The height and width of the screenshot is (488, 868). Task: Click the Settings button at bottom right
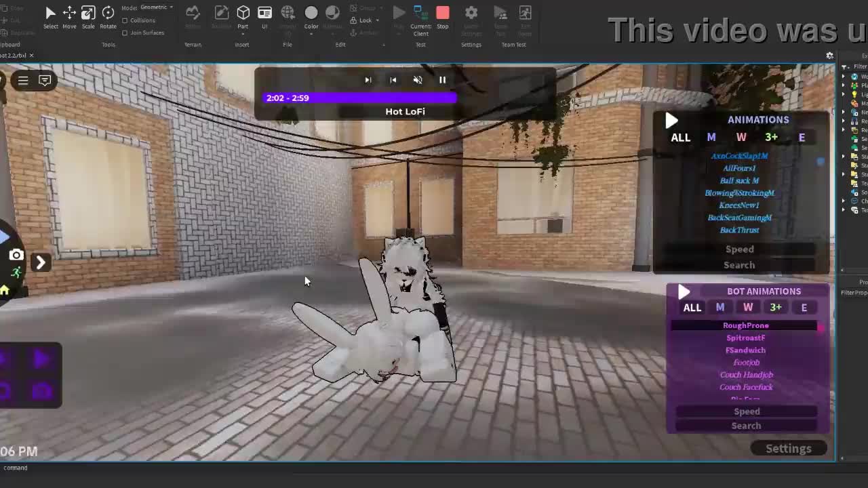click(x=788, y=449)
